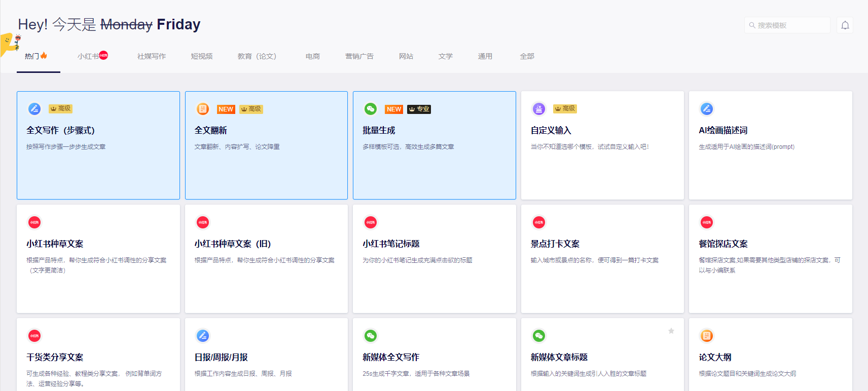Click the text 为你的小红书笔记生成充满点击欲的标题
This screenshot has width=868, height=391.
click(417, 260)
